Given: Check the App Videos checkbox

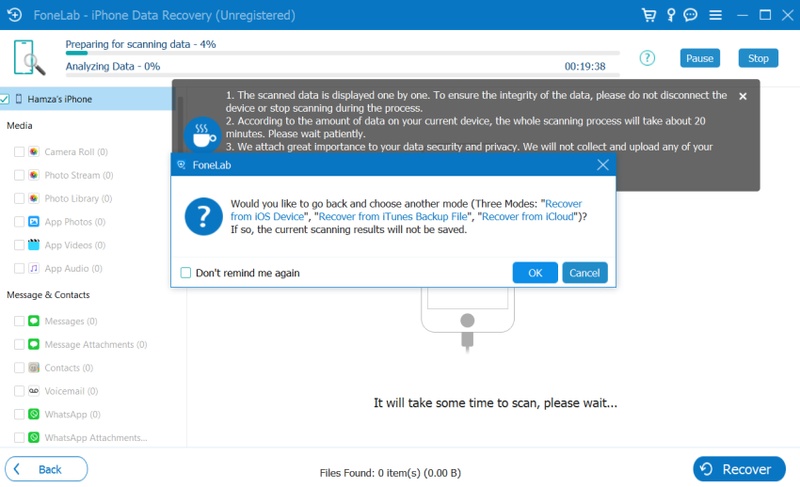Looking at the screenshot, I should 19,245.
